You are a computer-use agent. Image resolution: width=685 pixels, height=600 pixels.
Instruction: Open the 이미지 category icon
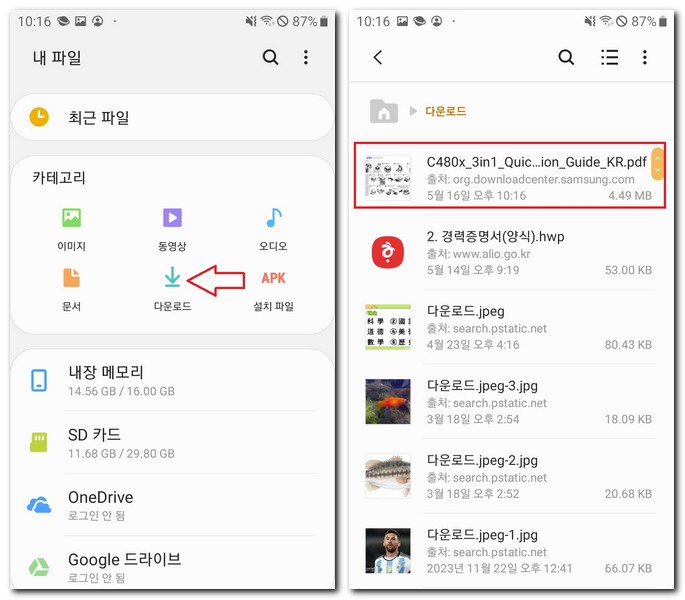click(71, 218)
